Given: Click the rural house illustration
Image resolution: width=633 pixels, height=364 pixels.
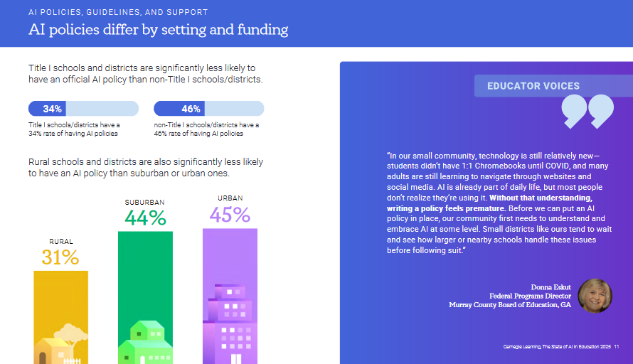Looking at the screenshot, I should pyautogui.click(x=54, y=350).
